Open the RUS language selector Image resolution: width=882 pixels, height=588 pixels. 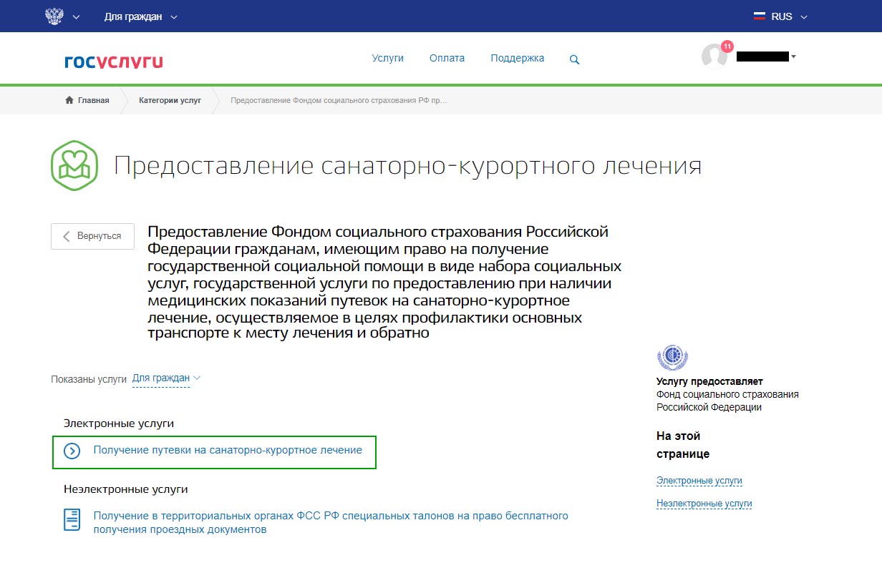point(780,16)
